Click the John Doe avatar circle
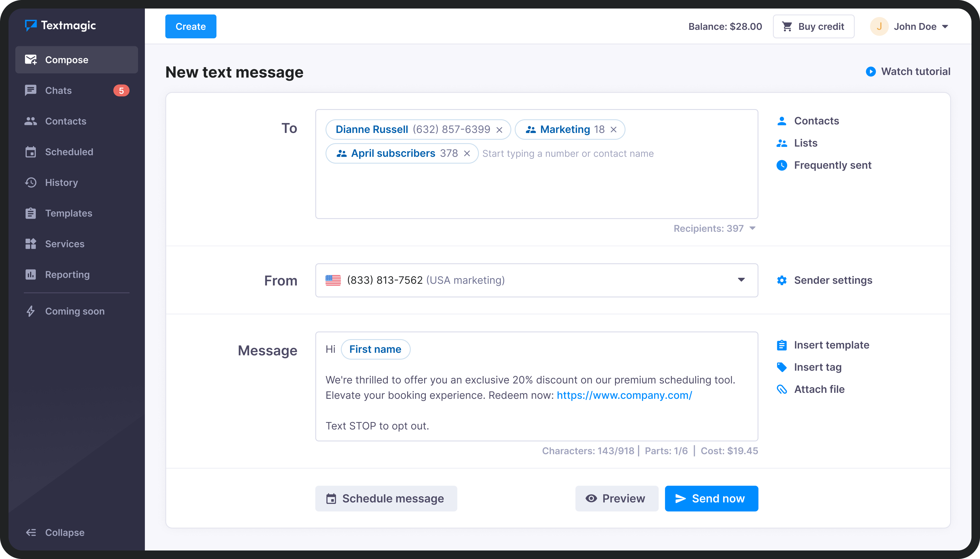Viewport: 980px width, 559px height. 879,26
